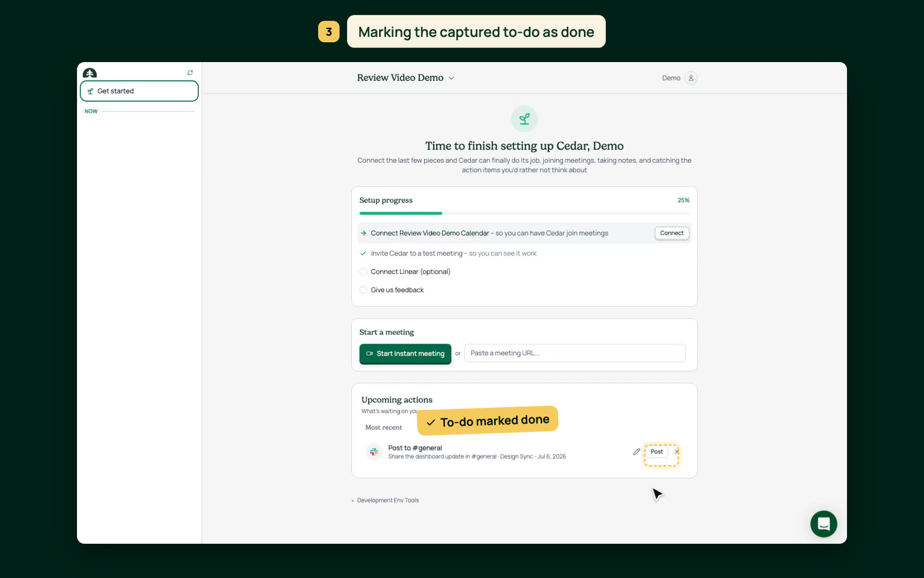
Task: Click the pencil edit icon for Post to #general
Action: [x=636, y=452]
